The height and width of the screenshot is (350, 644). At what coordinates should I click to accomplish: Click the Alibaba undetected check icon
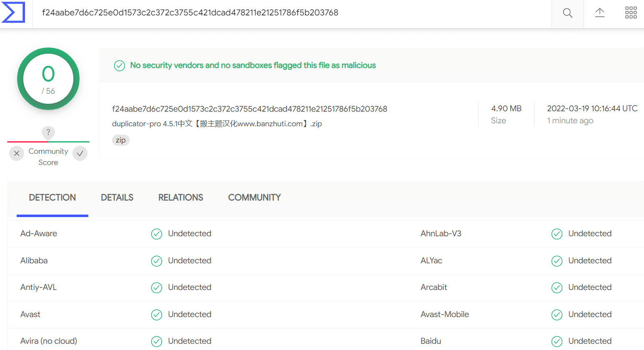(157, 261)
